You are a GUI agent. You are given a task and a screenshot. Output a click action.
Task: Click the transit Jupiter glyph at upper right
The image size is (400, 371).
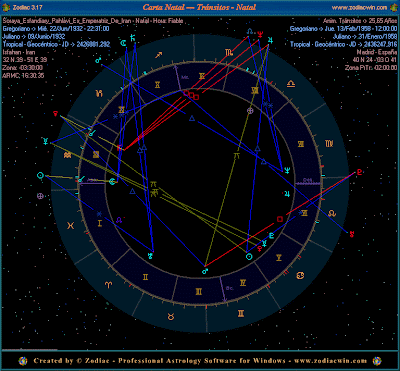(270, 40)
